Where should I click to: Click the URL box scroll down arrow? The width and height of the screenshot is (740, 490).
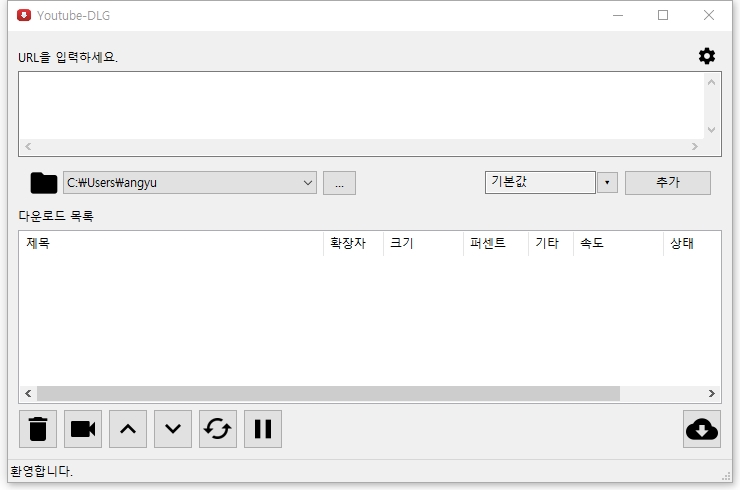[x=711, y=130]
